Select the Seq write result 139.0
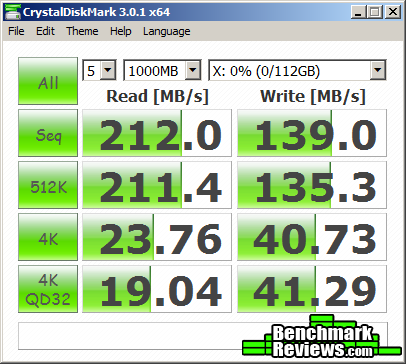 [x=312, y=133]
